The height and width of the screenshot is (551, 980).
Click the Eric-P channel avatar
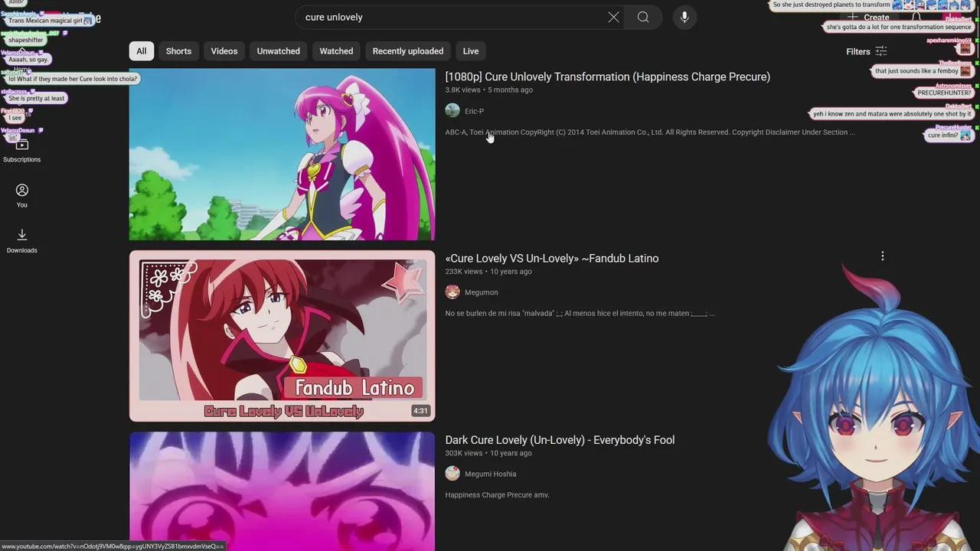point(452,111)
